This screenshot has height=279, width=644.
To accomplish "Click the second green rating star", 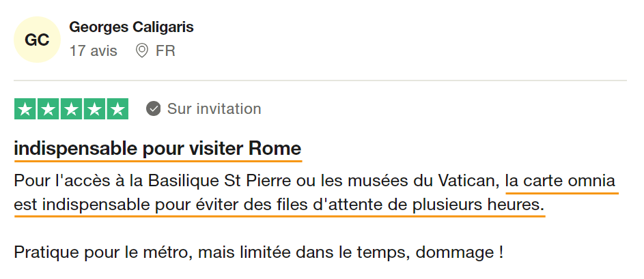I will click(48, 109).
